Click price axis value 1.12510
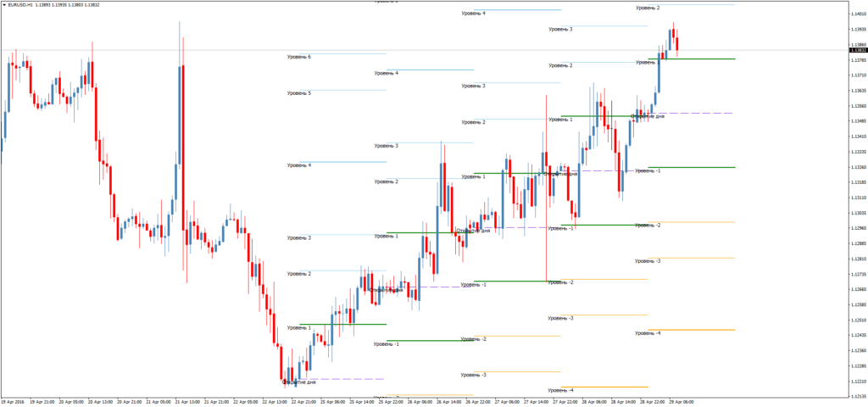Screen dimensions: 868x407 pos(859,320)
